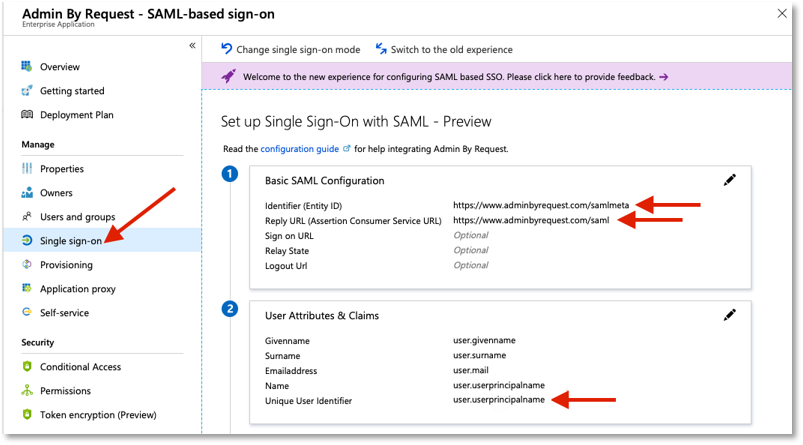The image size is (803, 445).
Task: Click the Owners people icon
Action: coord(27,193)
